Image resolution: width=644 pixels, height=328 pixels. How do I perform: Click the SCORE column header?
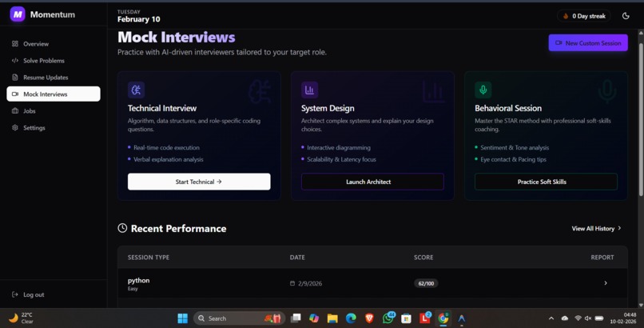tap(423, 258)
